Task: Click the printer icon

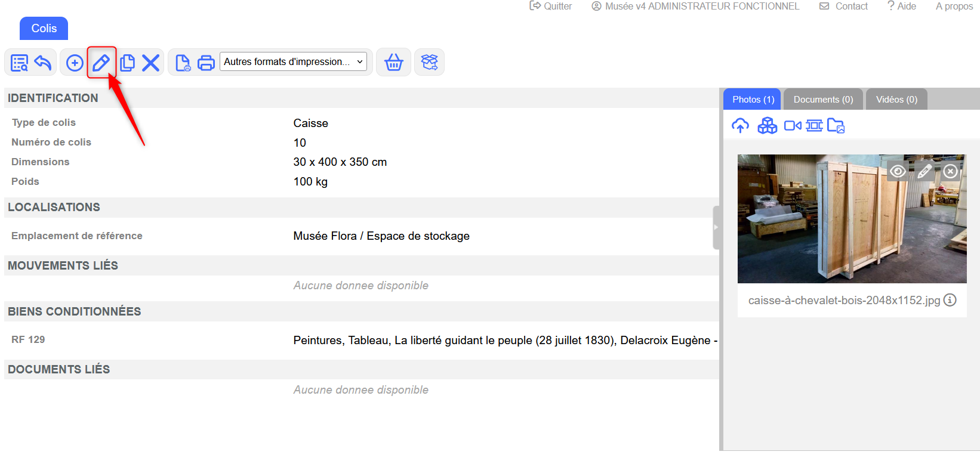Action: (x=206, y=63)
